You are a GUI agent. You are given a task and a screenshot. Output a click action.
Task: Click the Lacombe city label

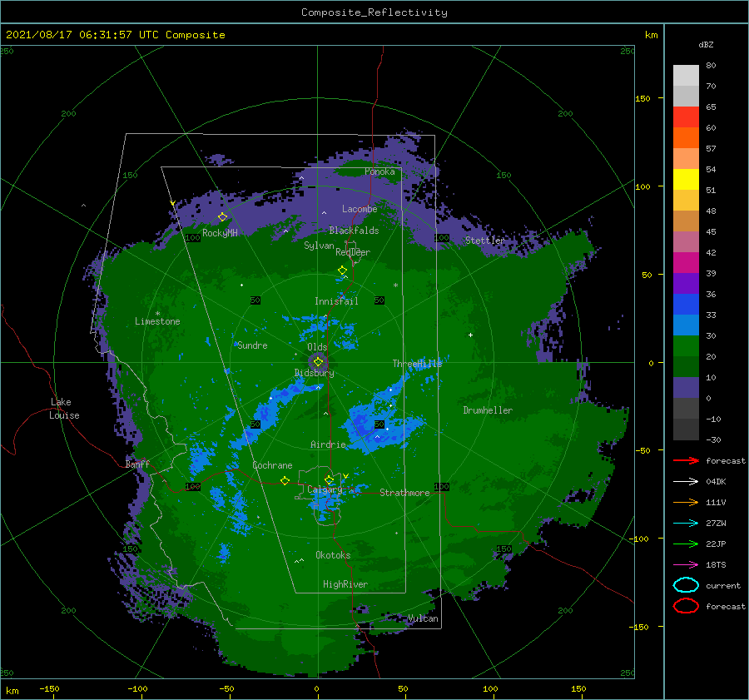click(360, 209)
